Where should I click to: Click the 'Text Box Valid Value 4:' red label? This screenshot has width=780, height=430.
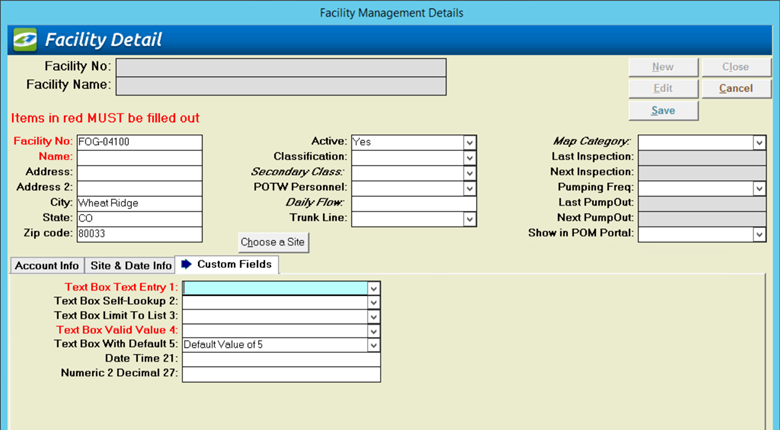pyautogui.click(x=117, y=330)
